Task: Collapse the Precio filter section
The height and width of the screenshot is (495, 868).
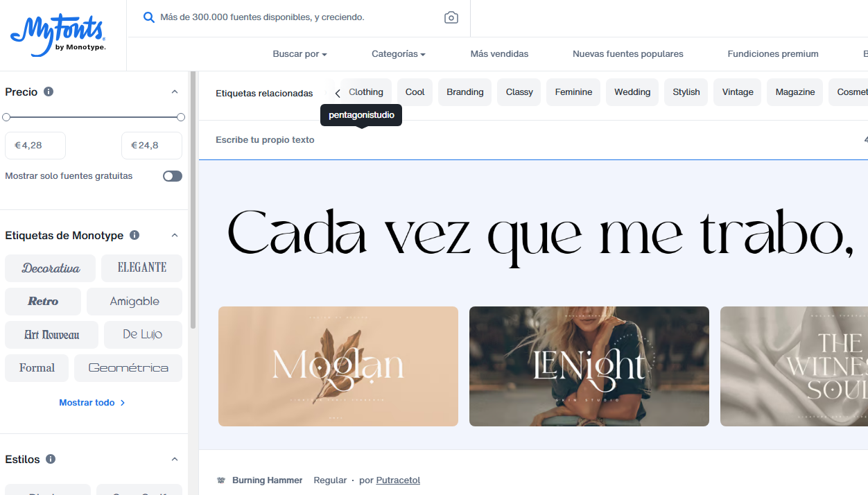Action: pos(175,92)
